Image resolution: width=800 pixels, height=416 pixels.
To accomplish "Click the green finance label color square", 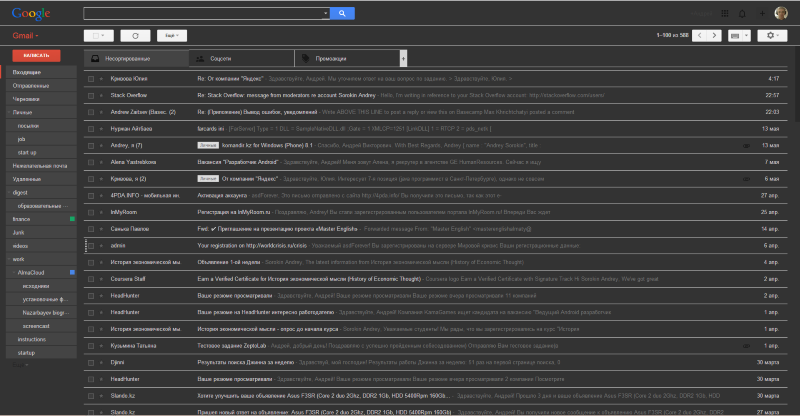I will click(x=72, y=219).
